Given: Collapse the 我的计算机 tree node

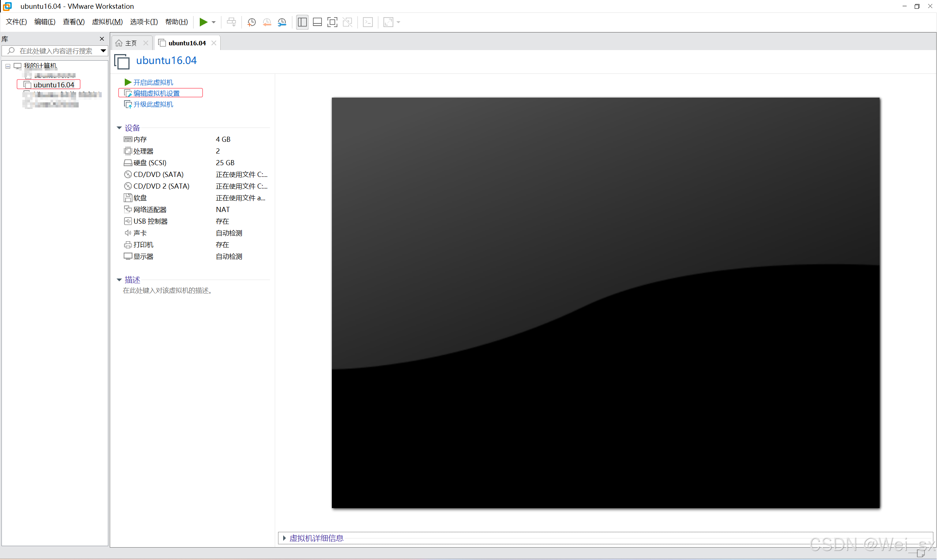Looking at the screenshot, I should pyautogui.click(x=8, y=66).
